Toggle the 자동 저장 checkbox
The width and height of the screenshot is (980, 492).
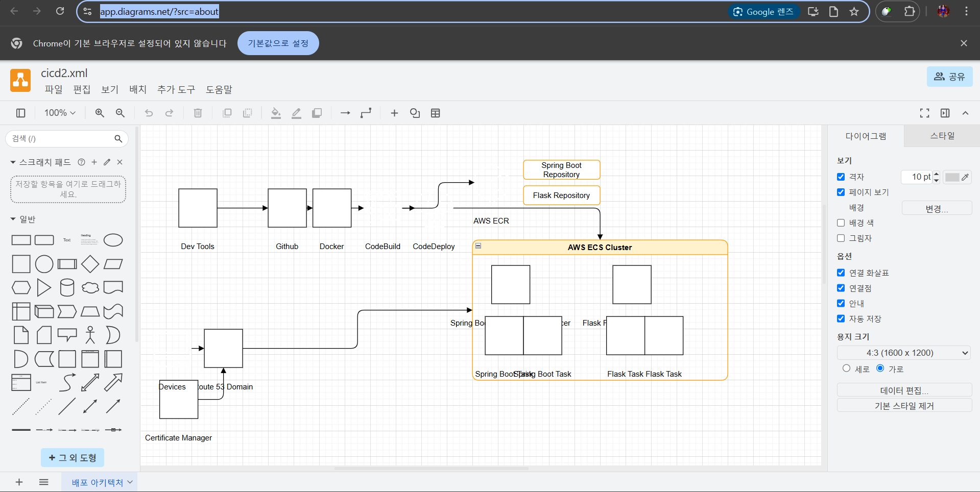coord(841,318)
